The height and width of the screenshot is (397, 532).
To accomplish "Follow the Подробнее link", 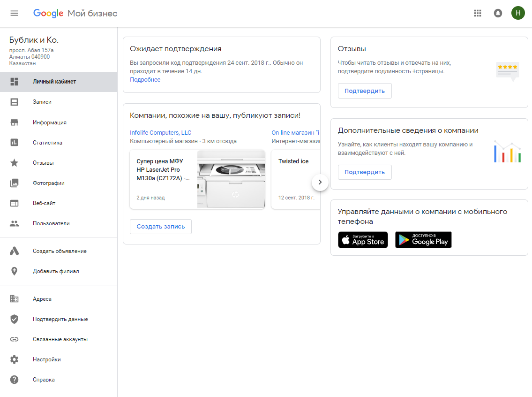I will 145,80.
